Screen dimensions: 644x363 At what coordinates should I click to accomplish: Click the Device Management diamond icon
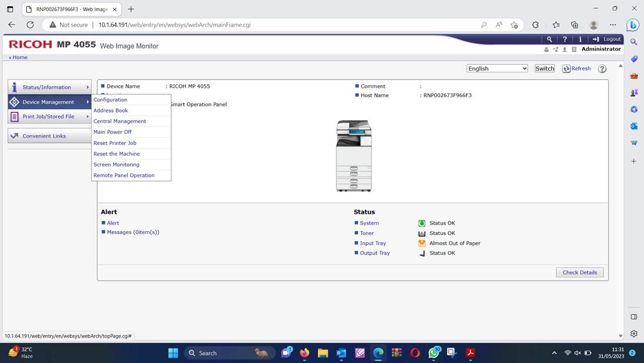(x=14, y=102)
